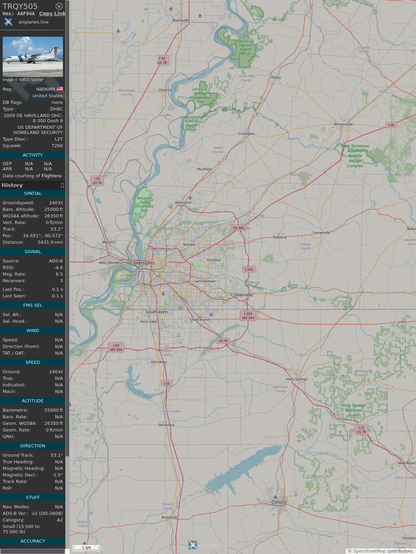The width and height of the screenshot is (416, 554).
Task: Click the SIGNAL section header
Action: pos(33,252)
